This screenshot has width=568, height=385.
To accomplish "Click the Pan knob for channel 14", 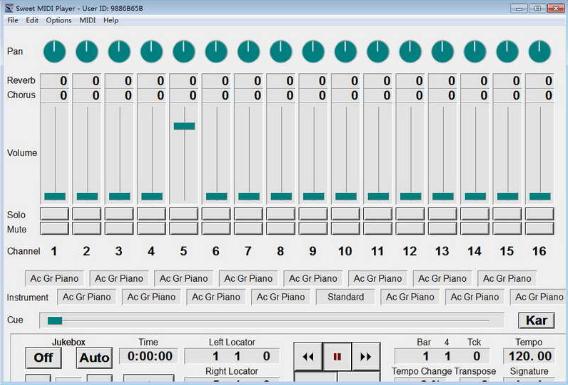I will [x=475, y=51].
